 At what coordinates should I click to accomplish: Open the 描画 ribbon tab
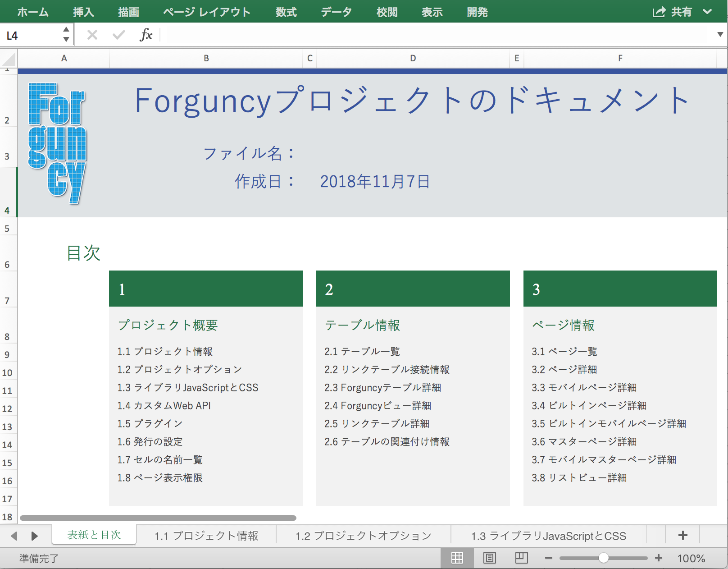pyautogui.click(x=128, y=12)
